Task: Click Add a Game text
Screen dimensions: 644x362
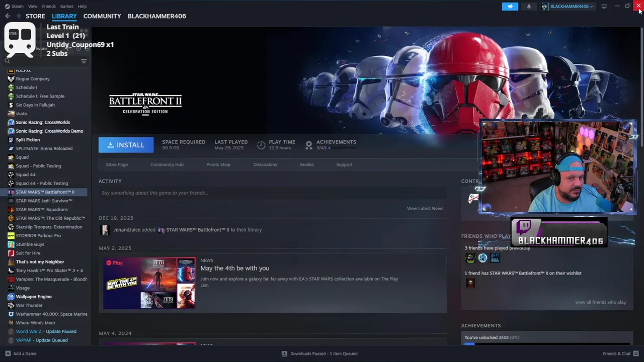Action: pyautogui.click(x=25, y=353)
